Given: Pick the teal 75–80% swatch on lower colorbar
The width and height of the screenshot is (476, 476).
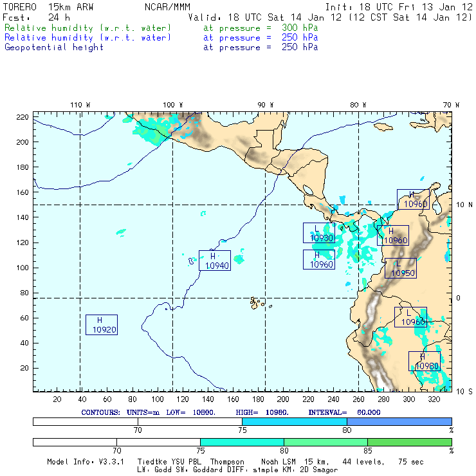Looking at the screenshot, I should [x=242, y=442].
